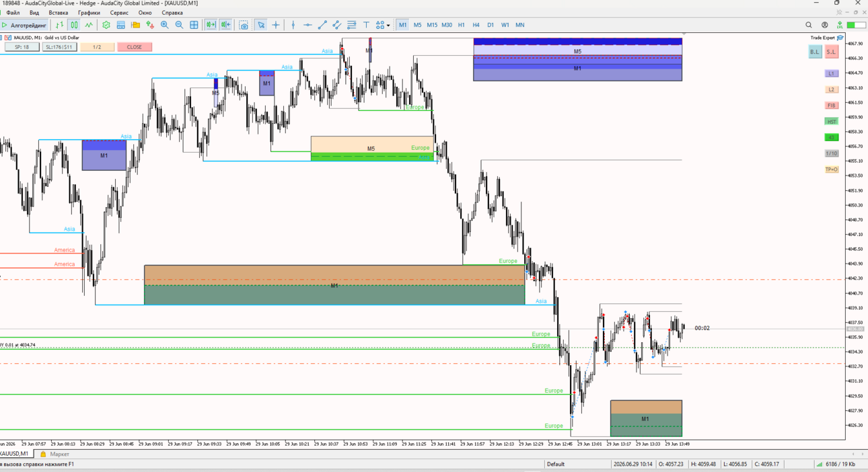Viewport: 868px width, 472px height.
Task: Click the green 43 button
Action: tap(832, 137)
